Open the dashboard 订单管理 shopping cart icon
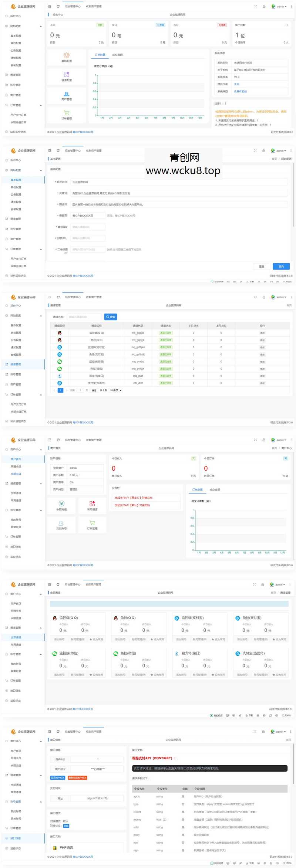This screenshot has height=868, width=296. (x=67, y=113)
